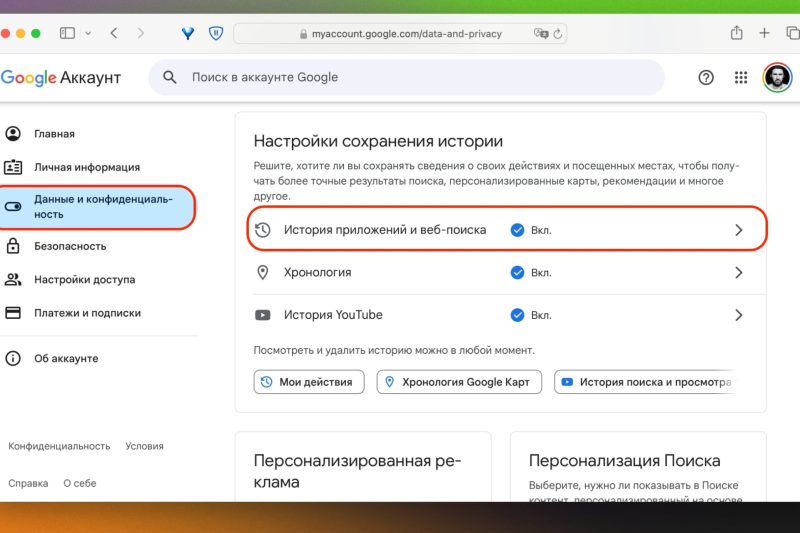Open the История YouTube row
800x533 pixels.
pos(509,315)
